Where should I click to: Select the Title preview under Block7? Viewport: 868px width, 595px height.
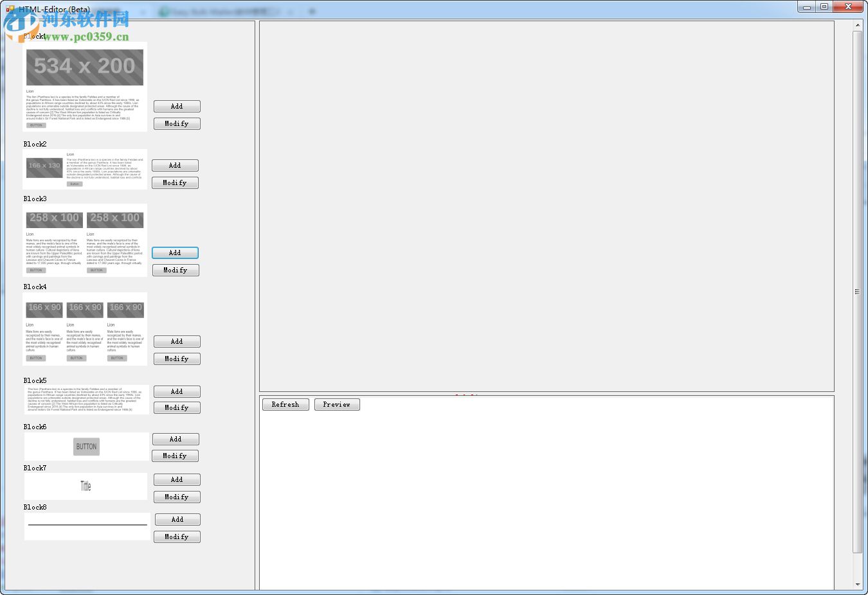(86, 486)
